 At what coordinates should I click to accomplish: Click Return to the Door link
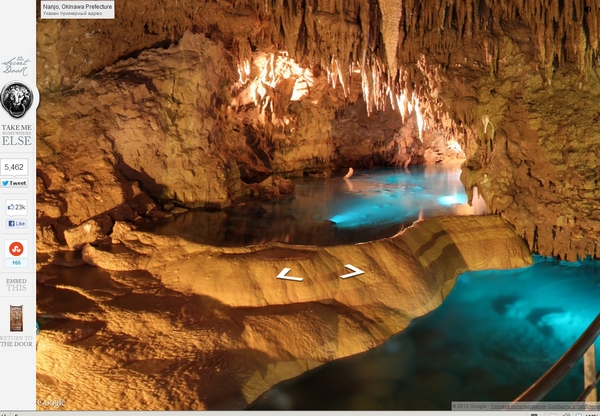(16, 342)
